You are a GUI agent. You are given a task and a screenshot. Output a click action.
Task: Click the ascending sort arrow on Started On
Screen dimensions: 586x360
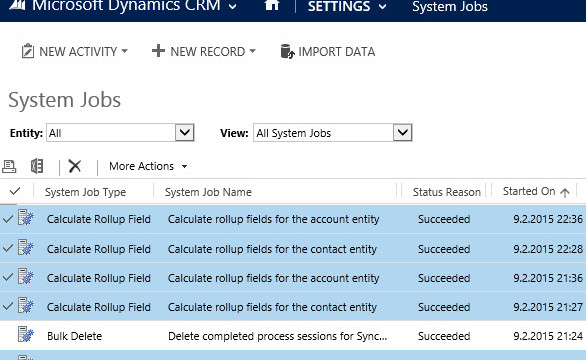[565, 193]
